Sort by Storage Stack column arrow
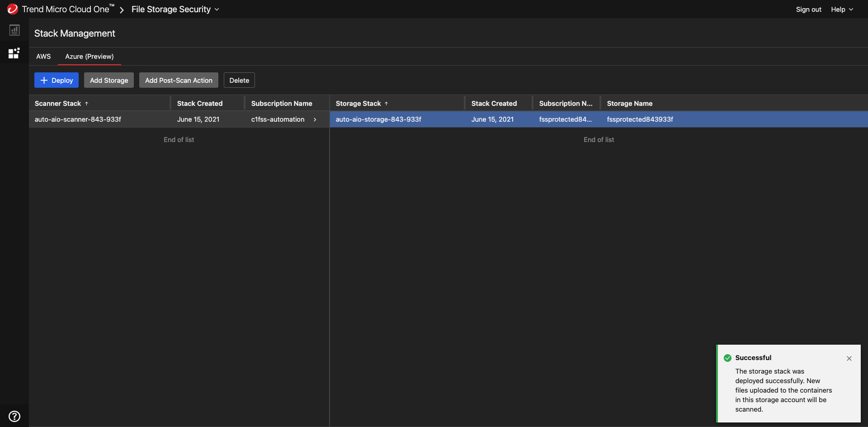Image resolution: width=868 pixels, height=427 pixels. click(387, 104)
